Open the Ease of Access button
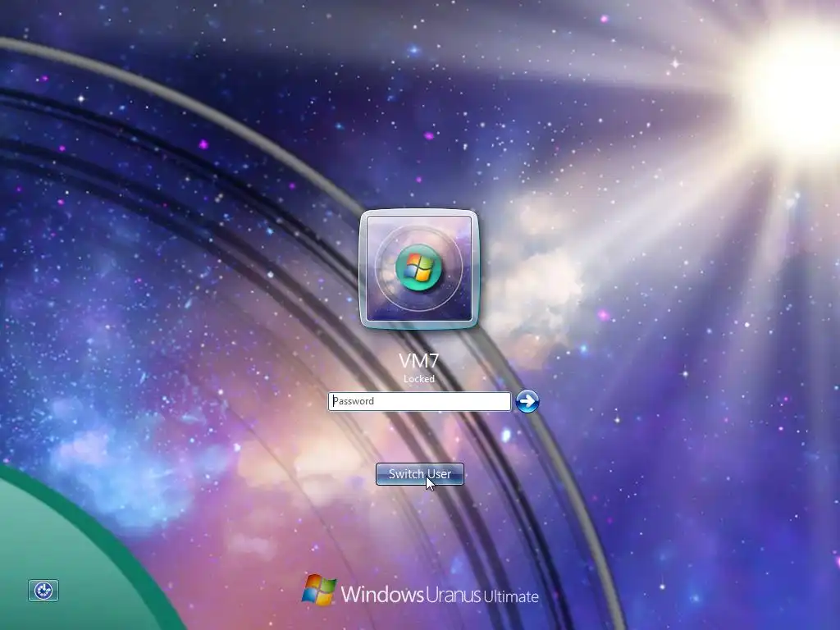This screenshot has width=840, height=630. [43, 591]
